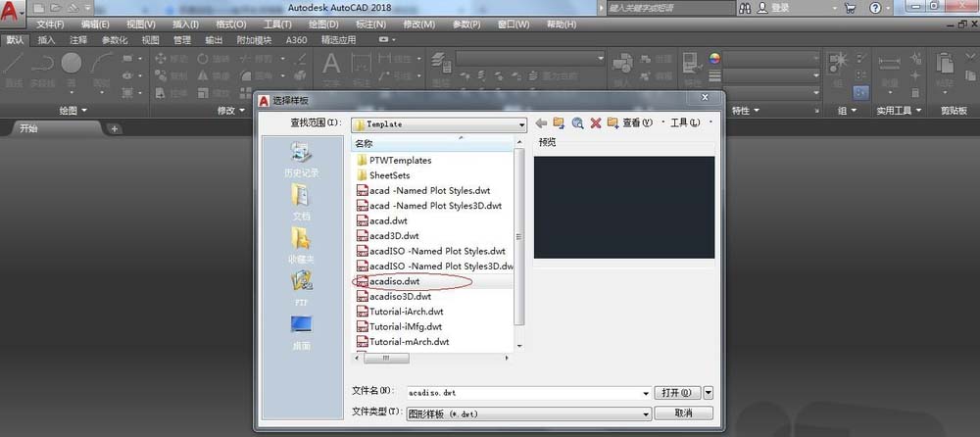980x437 pixels.
Task: Select the Dimension tool in annotation panel
Action: click(x=362, y=71)
